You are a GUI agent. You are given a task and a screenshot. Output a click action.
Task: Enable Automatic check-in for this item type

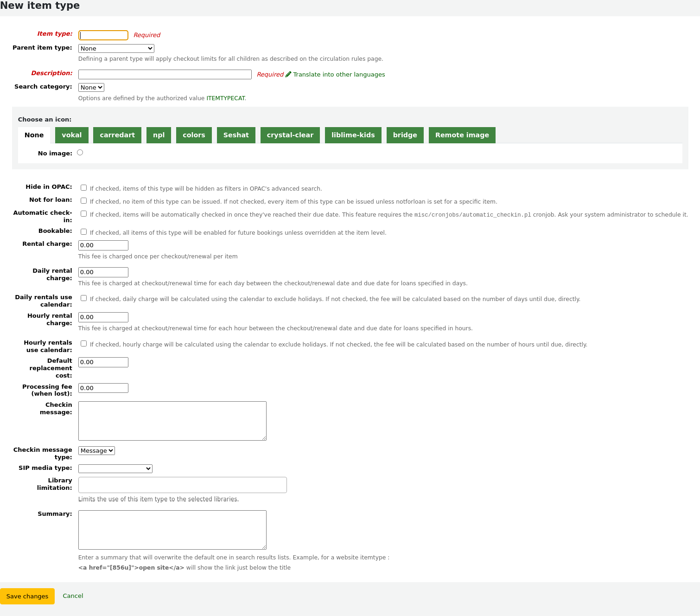[x=83, y=213]
